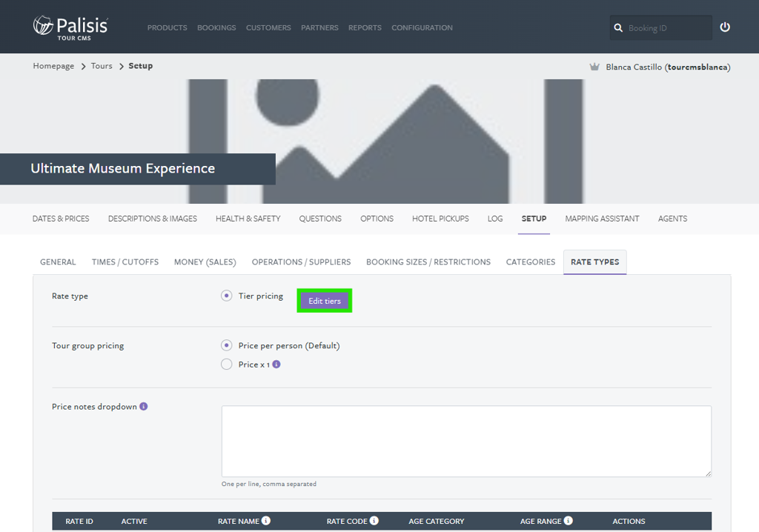Open the Health & Safety tab
759x532 pixels.
(248, 219)
